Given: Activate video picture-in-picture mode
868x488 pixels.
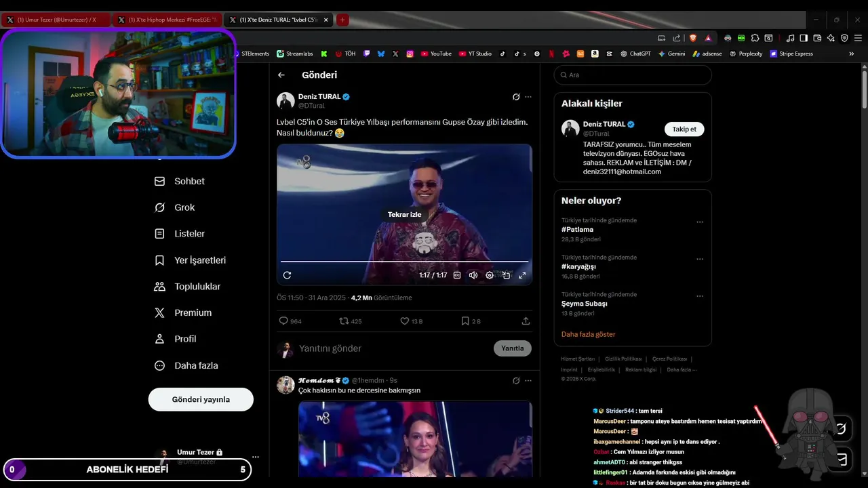Looking at the screenshot, I should tap(506, 275).
